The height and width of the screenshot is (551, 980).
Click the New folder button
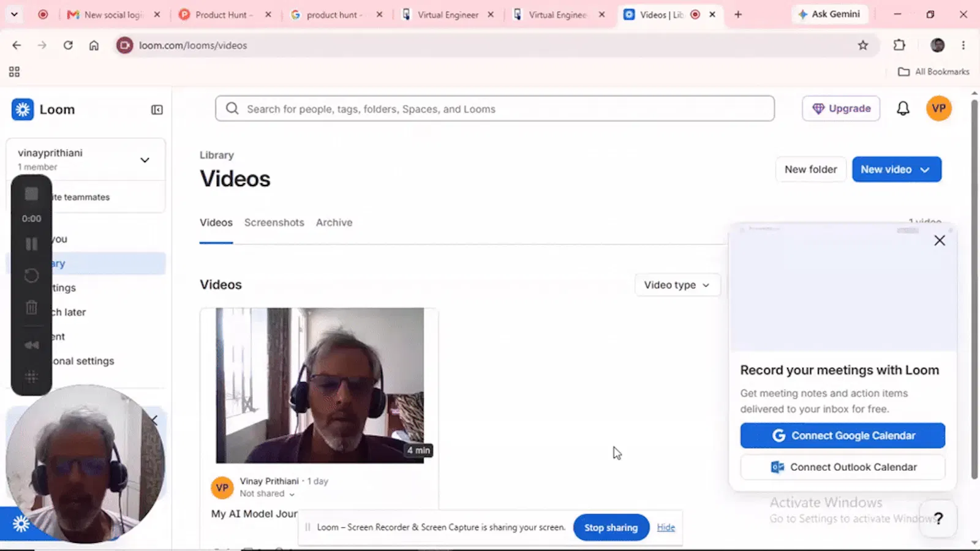coord(810,170)
